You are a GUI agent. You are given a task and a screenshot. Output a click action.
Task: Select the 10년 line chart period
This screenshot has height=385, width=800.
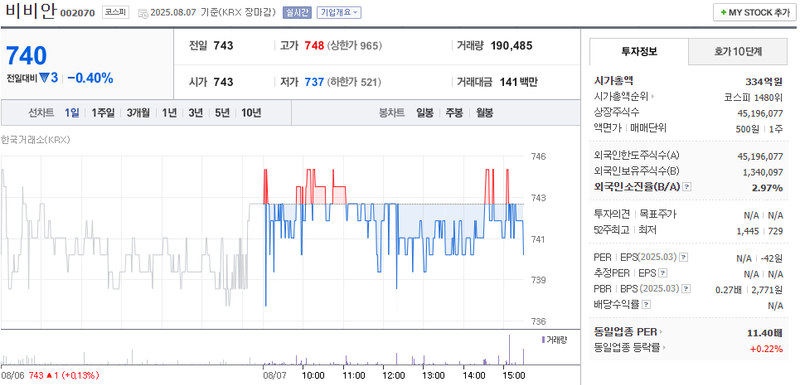point(251,113)
